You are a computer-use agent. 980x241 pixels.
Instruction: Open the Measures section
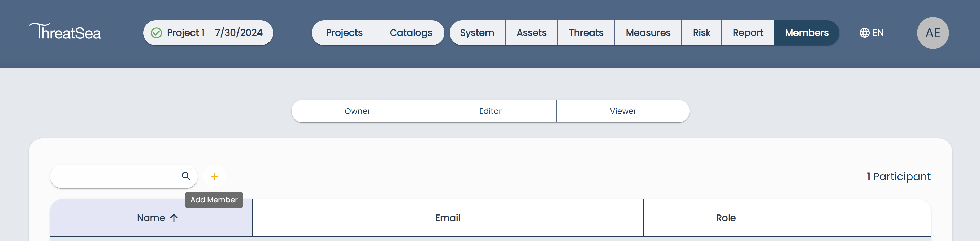[648, 33]
